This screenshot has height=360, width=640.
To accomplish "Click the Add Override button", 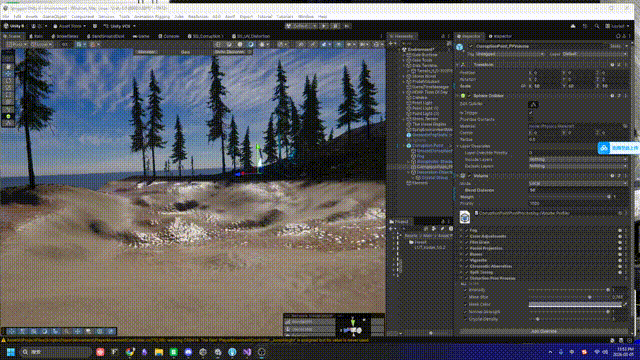I will point(544,331).
